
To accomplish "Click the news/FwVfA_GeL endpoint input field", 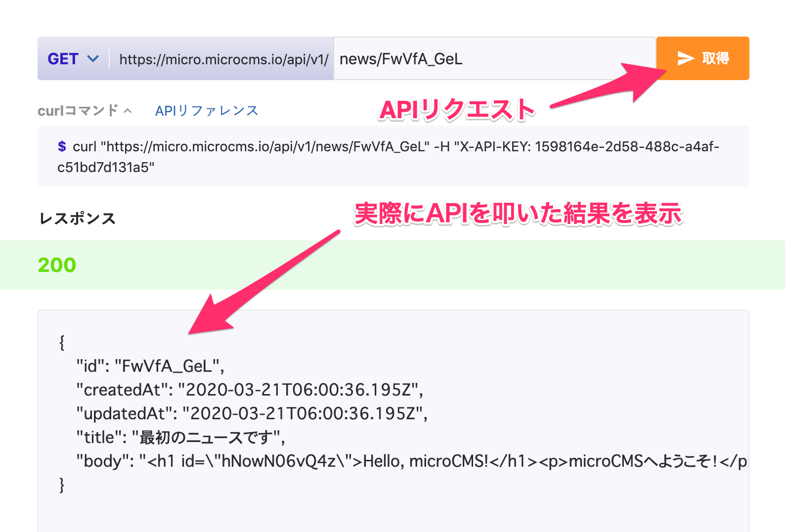I will (494, 59).
